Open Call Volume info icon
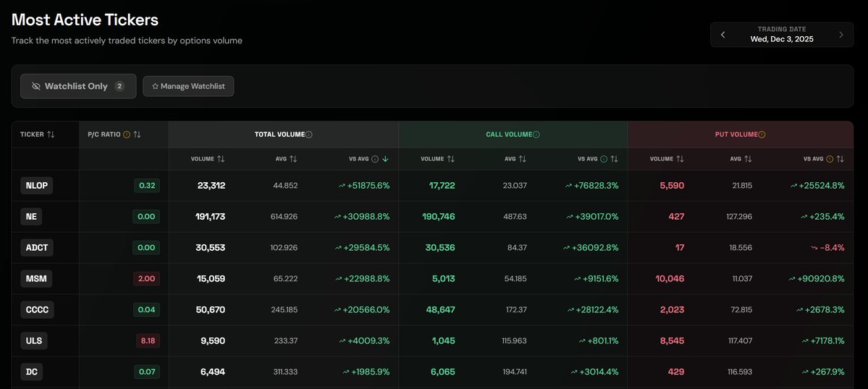The height and width of the screenshot is (389, 868). tap(536, 134)
